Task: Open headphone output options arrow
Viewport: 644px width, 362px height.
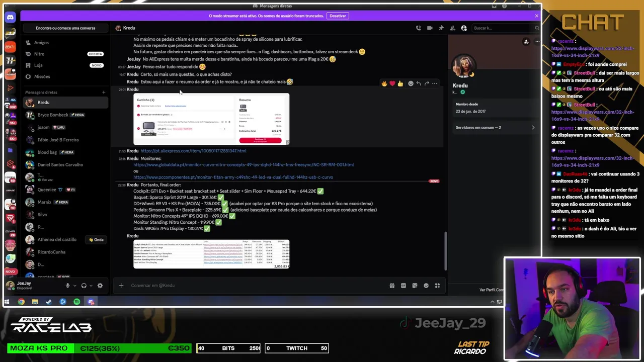Action: coord(91,286)
